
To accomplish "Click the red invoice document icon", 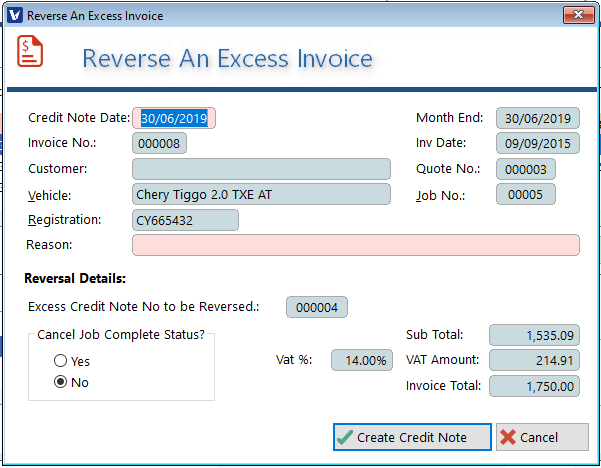I will click(x=30, y=51).
